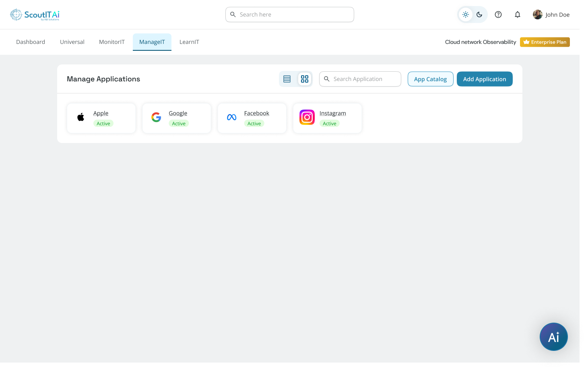
Task: Open the list view of applications
Action: coord(287,79)
